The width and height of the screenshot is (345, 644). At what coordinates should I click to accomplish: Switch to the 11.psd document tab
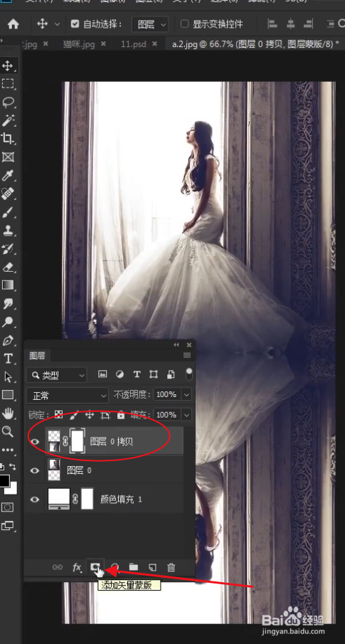point(134,43)
